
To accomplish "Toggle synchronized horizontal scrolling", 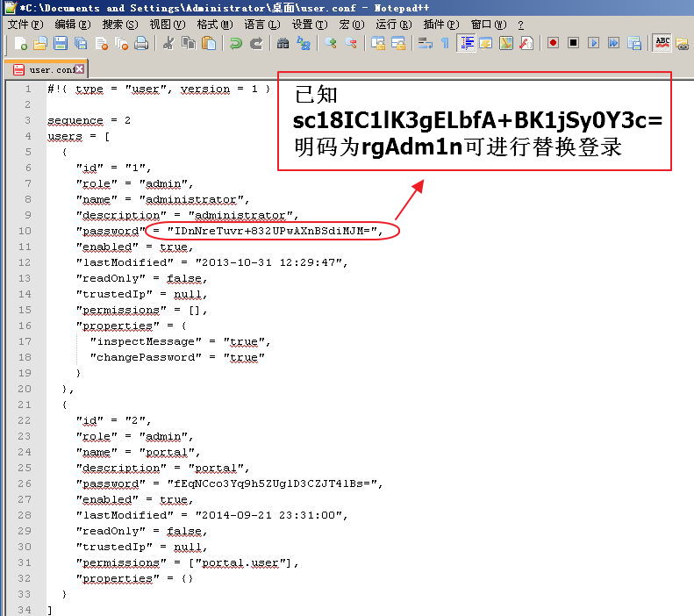I will 398,43.
